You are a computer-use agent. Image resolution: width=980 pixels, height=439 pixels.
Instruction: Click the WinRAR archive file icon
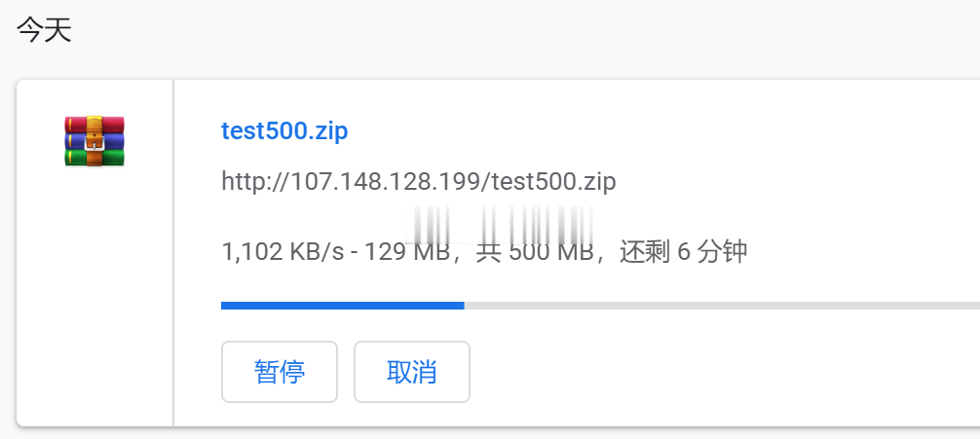point(94,141)
